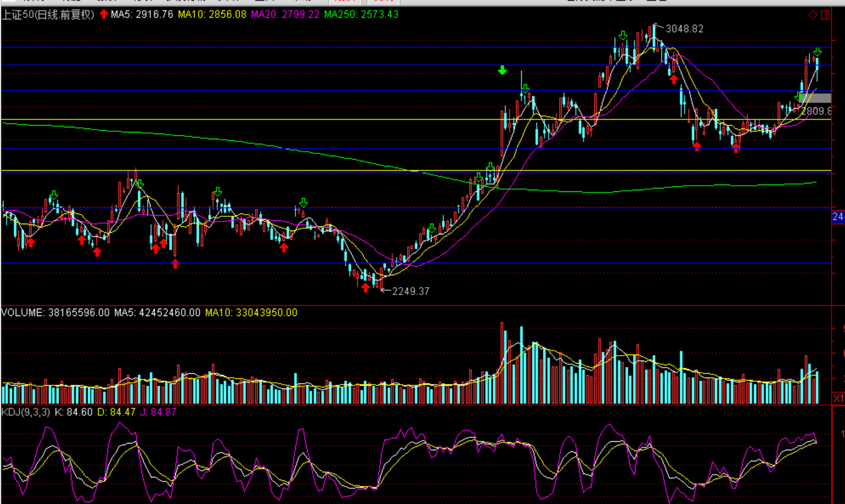Image resolution: width=845 pixels, height=504 pixels.
Task: Click the green MA250: 2573.43 label
Action: pyautogui.click(x=361, y=15)
